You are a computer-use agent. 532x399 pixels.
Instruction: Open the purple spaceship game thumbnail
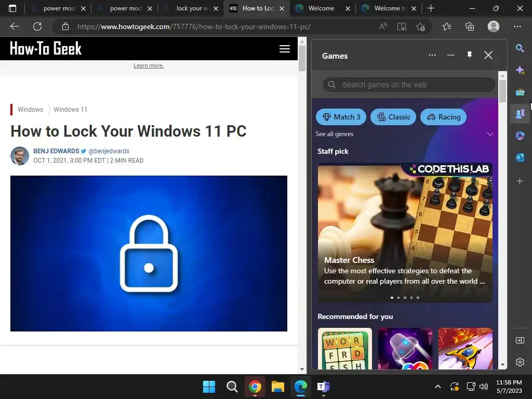[x=405, y=349]
